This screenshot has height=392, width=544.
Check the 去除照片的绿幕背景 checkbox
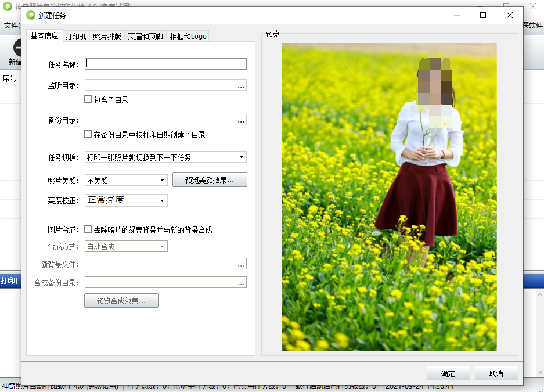click(x=88, y=229)
